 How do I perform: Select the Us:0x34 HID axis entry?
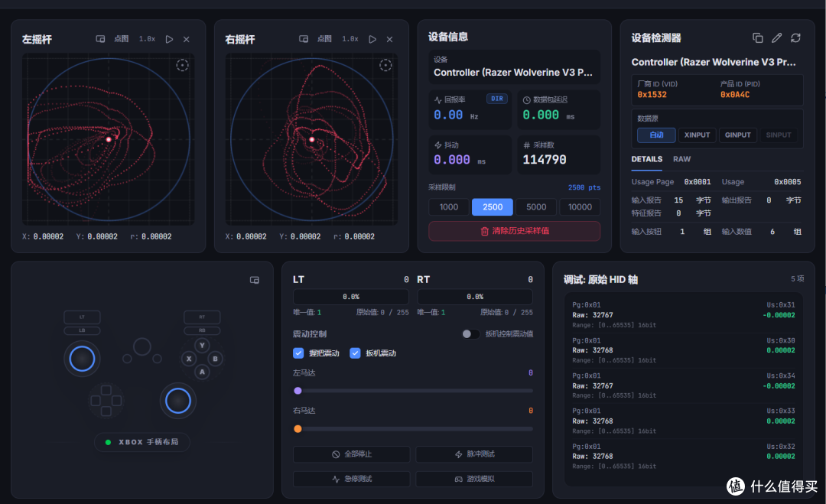coord(684,385)
